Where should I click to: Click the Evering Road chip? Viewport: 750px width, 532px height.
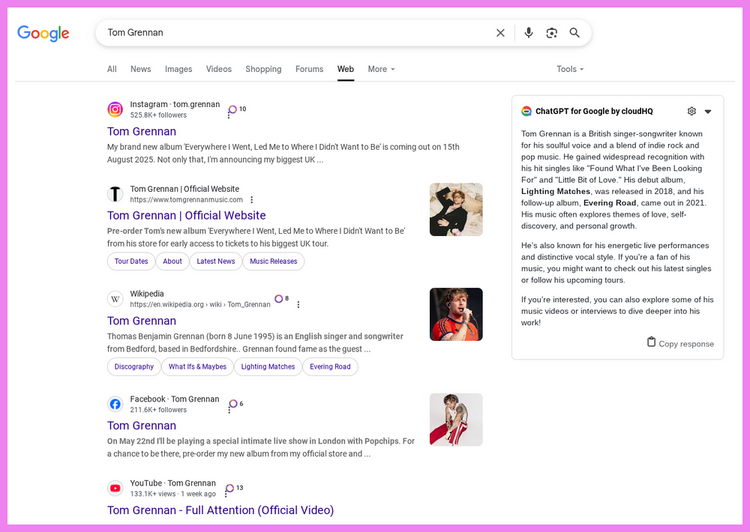[330, 366]
